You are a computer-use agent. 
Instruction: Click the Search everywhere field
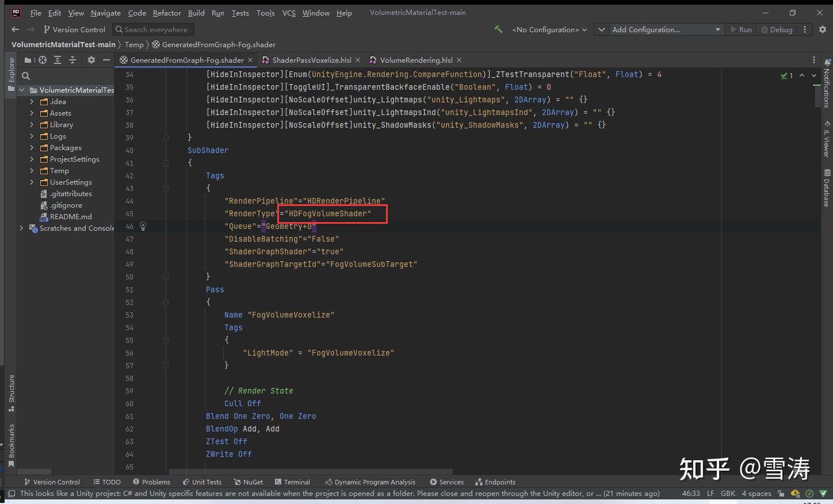pos(152,29)
